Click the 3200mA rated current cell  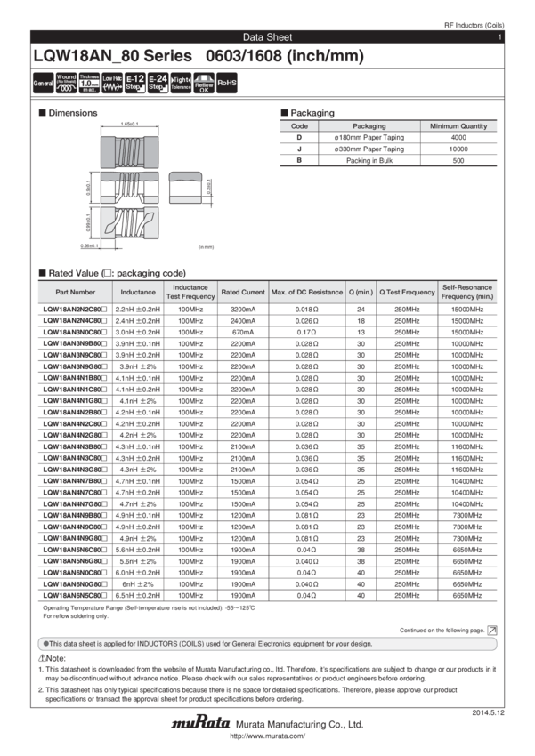(x=243, y=309)
